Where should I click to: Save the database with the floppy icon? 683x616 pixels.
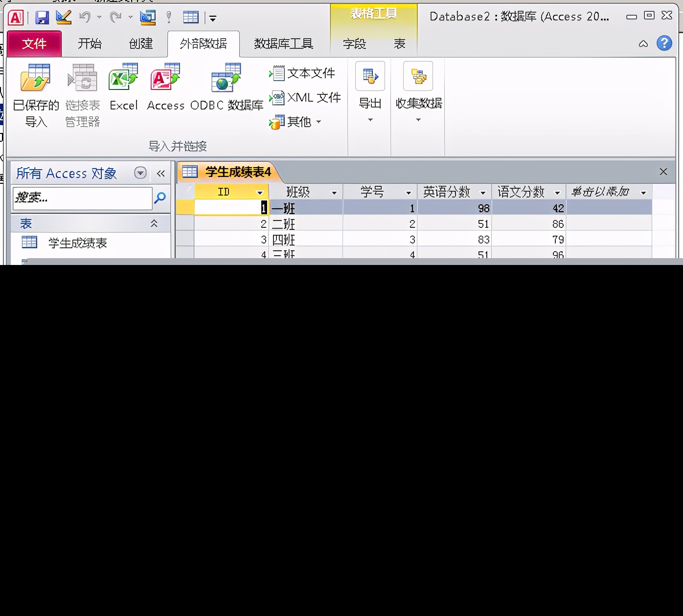pos(42,18)
